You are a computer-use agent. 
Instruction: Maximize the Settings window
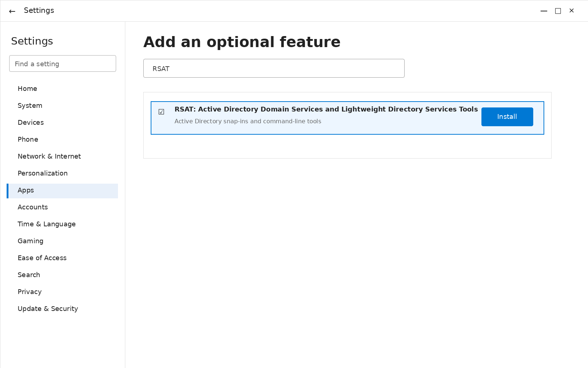[558, 11]
